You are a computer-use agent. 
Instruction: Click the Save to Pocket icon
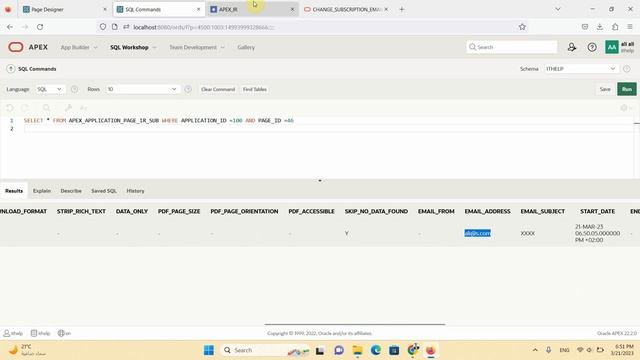coord(585,27)
